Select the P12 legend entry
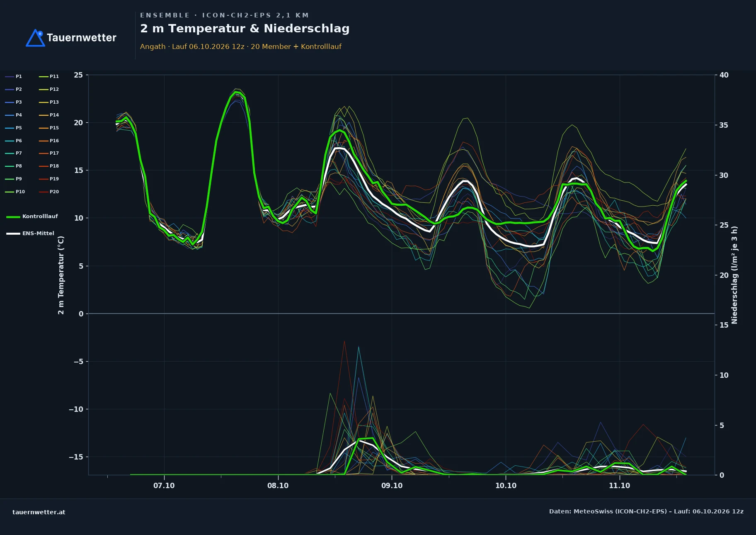The image size is (756, 535). point(49,89)
